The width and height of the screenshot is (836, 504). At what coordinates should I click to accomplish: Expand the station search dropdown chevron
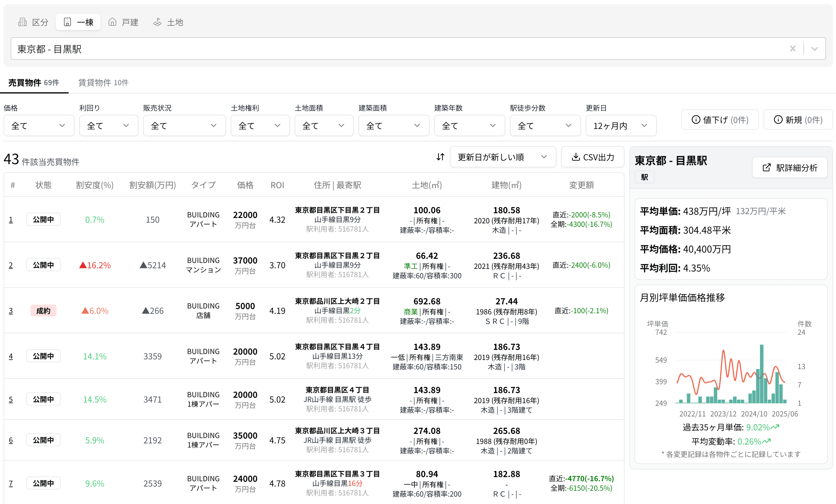tap(815, 49)
